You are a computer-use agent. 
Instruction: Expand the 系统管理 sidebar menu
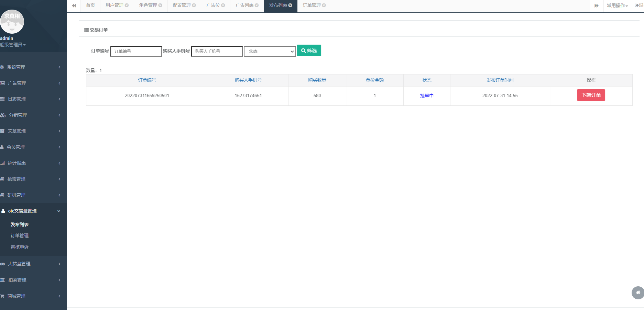pyautogui.click(x=31, y=67)
